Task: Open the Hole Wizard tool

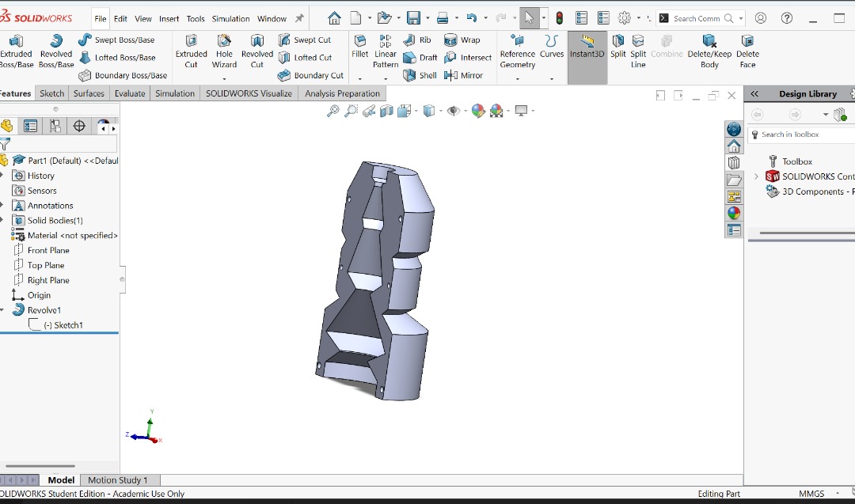Action: click(x=224, y=51)
